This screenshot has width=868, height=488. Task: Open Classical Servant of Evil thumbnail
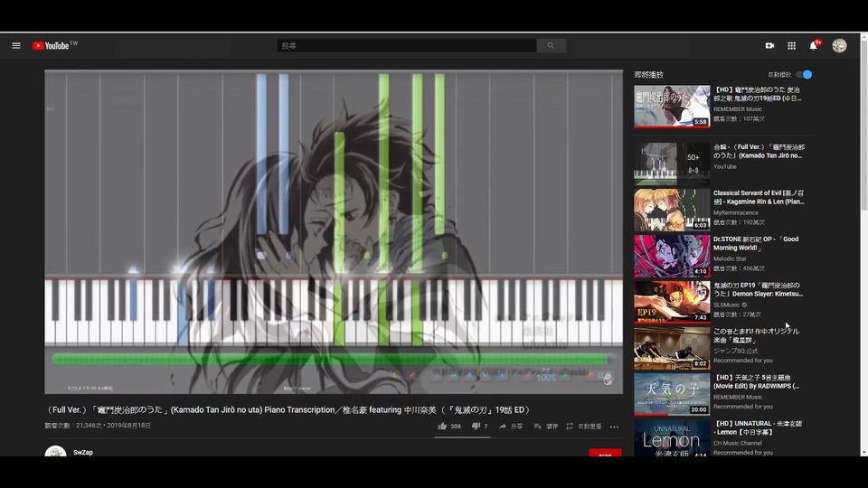pyautogui.click(x=672, y=210)
